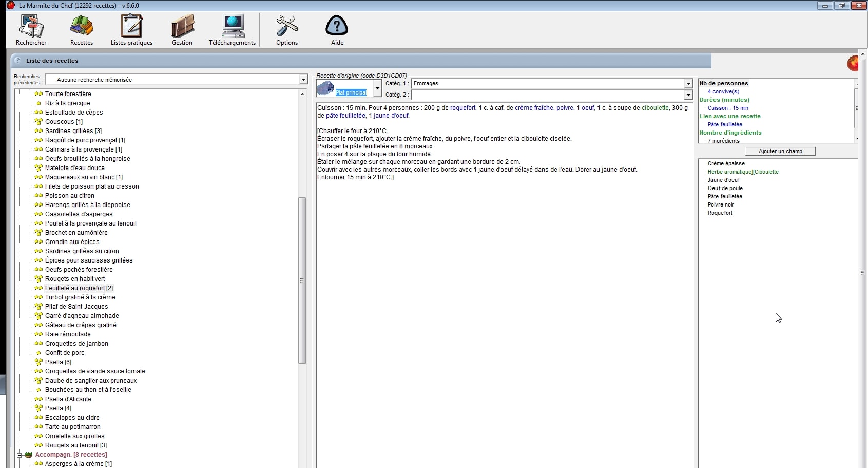Select Asperges à la crème [1]
Image resolution: width=868 pixels, height=468 pixels.
[78, 464]
